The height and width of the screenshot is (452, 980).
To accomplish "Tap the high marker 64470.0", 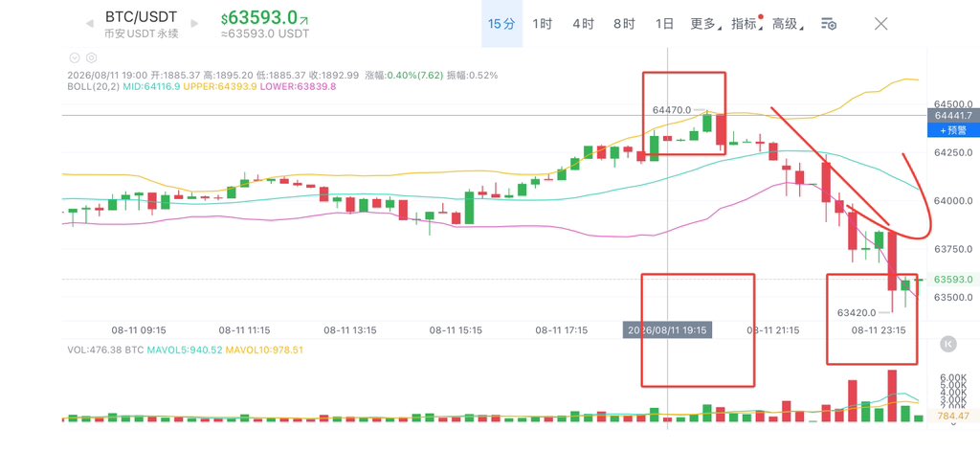I will pos(671,109).
